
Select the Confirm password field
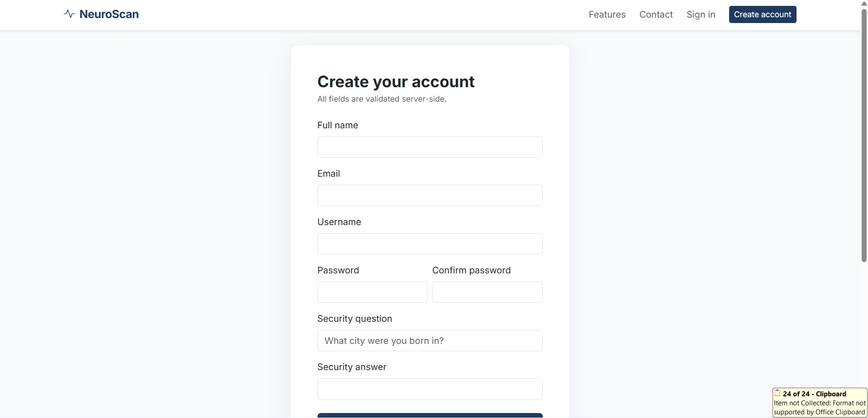(487, 292)
